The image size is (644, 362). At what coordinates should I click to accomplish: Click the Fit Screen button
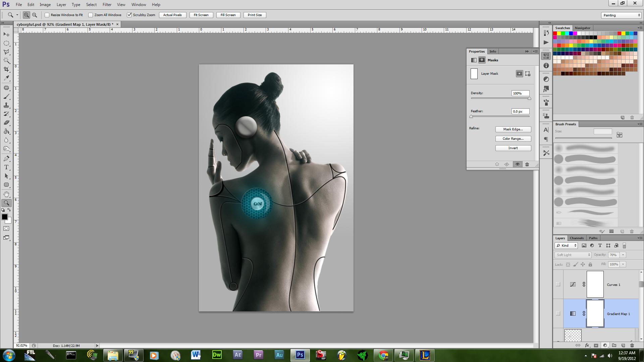201,15
